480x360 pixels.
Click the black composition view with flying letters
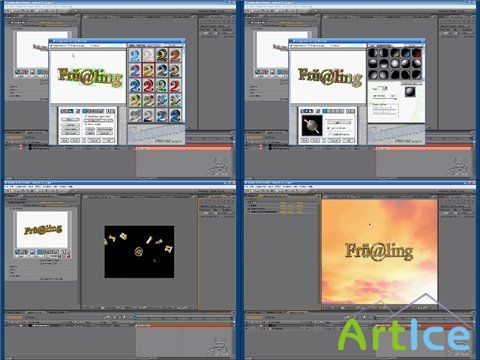139,252
